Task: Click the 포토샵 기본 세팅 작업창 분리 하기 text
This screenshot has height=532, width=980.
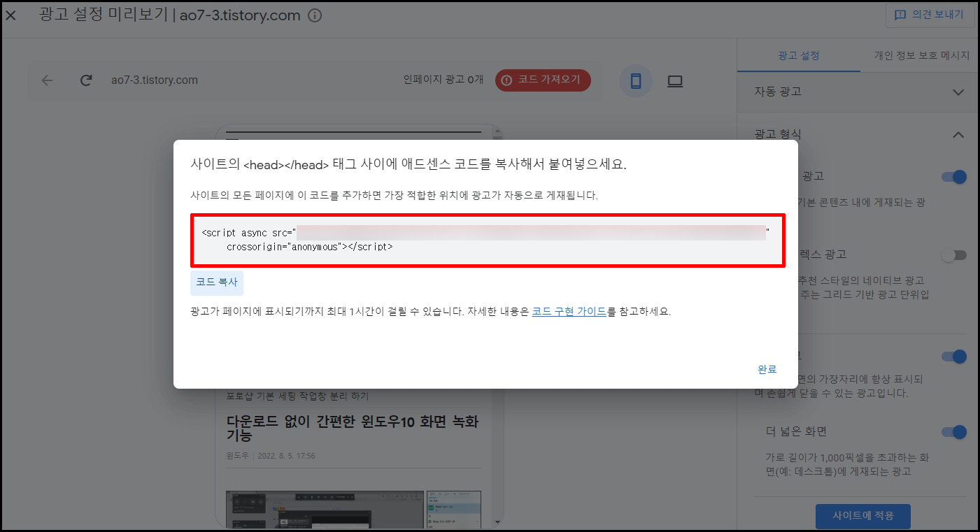Action: pos(297,396)
